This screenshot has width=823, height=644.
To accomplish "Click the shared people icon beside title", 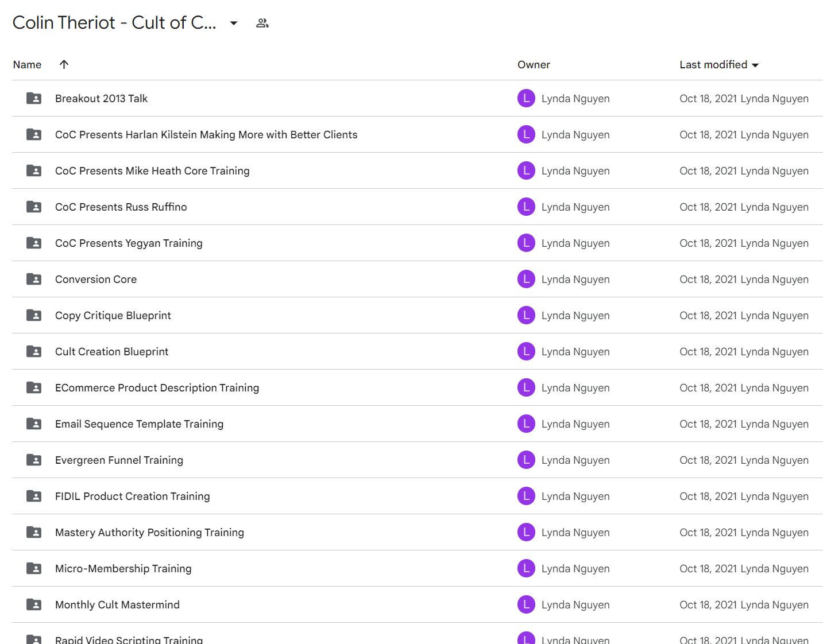I will [x=262, y=23].
